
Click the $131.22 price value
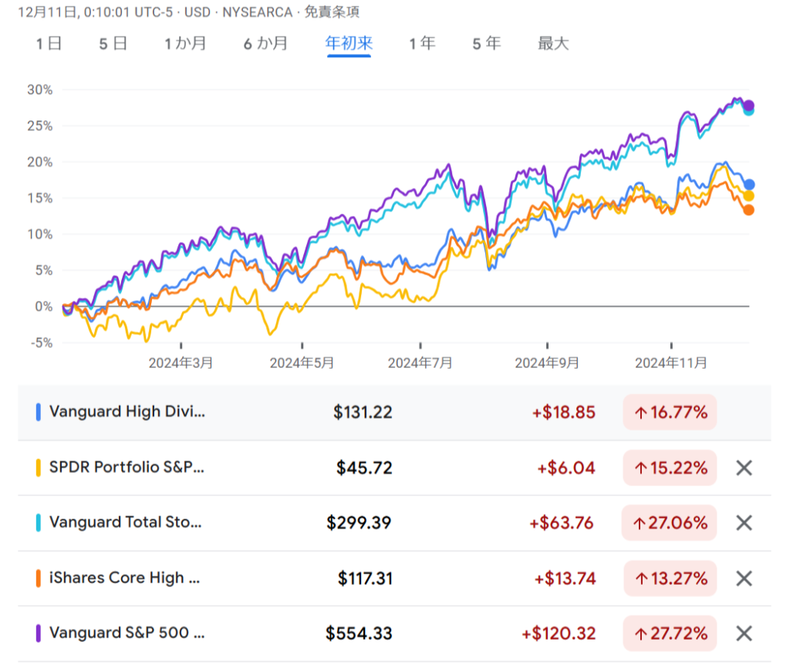(363, 412)
